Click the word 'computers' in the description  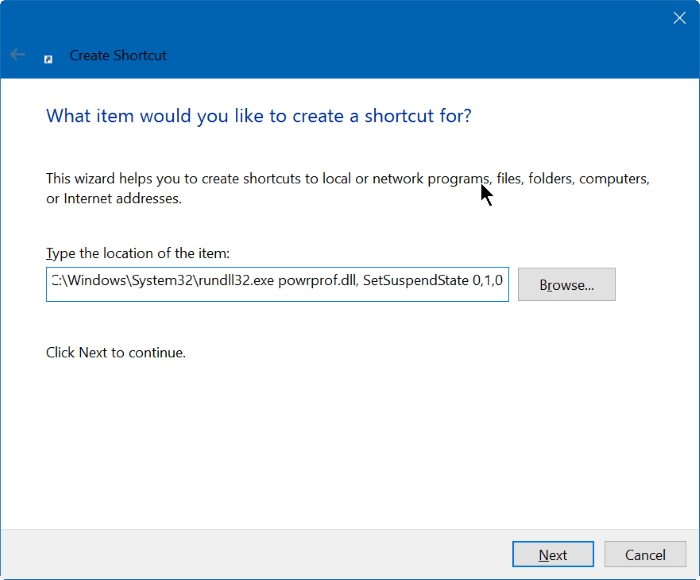click(x=614, y=179)
